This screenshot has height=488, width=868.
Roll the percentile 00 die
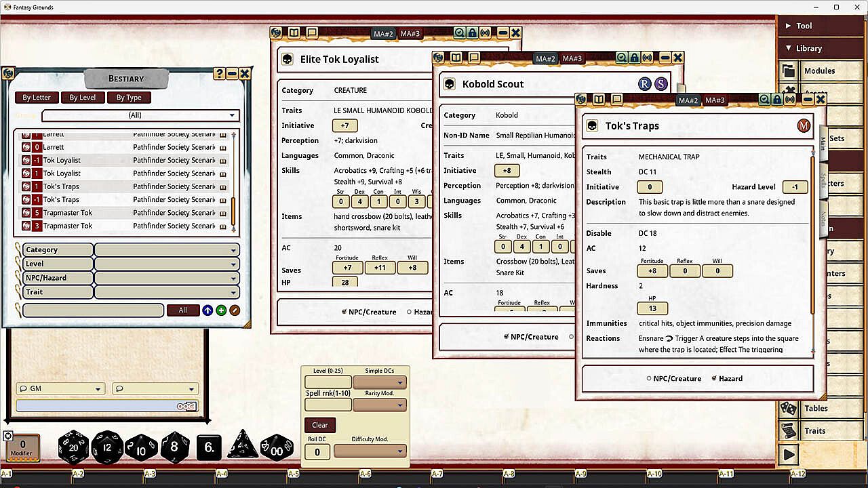click(277, 448)
